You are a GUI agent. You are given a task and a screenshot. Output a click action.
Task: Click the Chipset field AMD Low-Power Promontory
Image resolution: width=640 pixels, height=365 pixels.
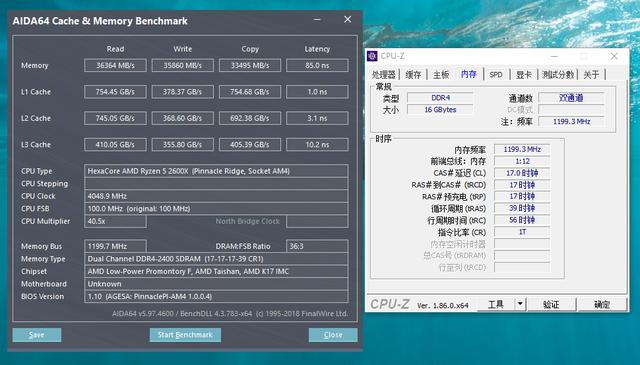pyautogui.click(x=216, y=272)
